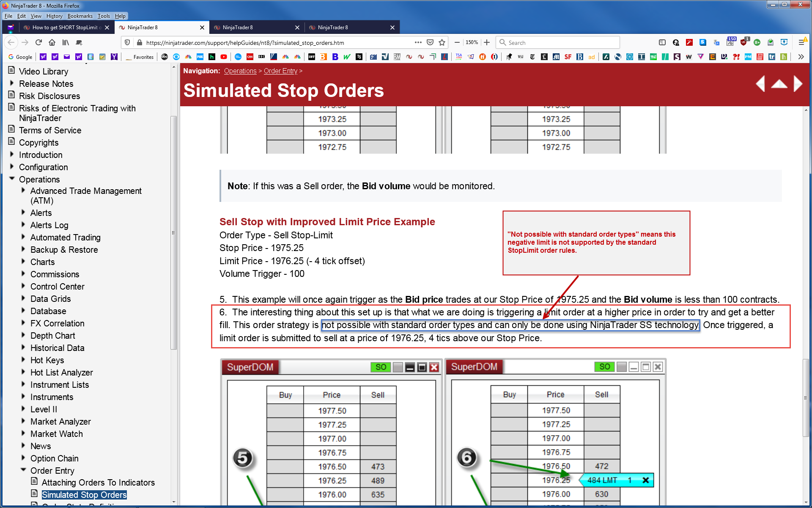
Task: Follow the Order Entry breadcrumb link
Action: (280, 71)
